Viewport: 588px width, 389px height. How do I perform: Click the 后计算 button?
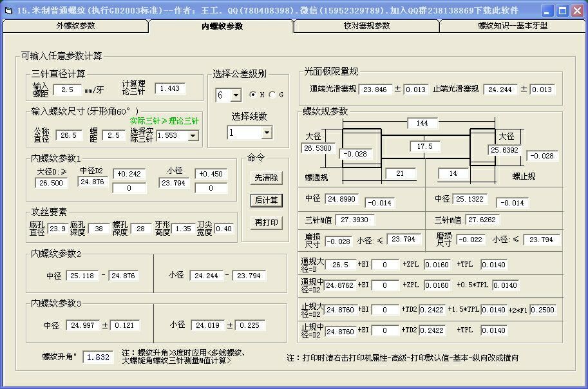266,200
